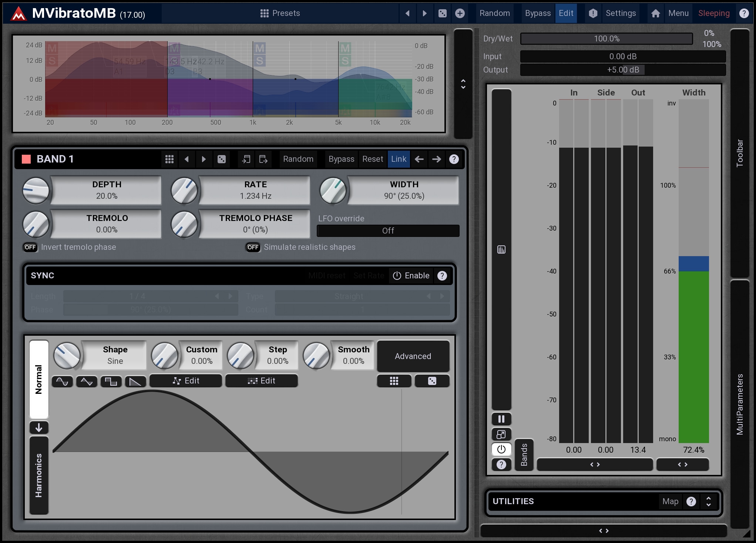Expand the Utilities panel arrows

(708, 501)
